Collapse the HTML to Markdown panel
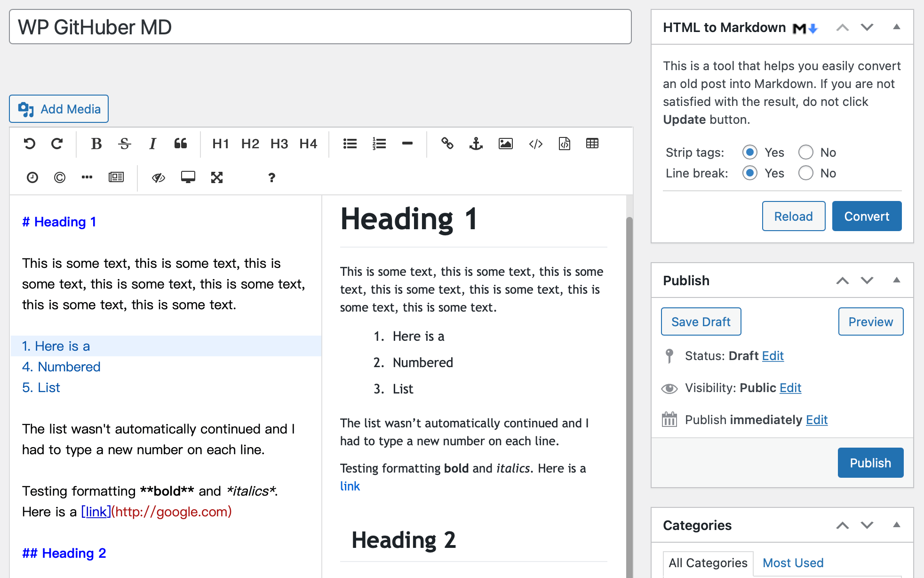This screenshot has width=924, height=578. coord(897,27)
